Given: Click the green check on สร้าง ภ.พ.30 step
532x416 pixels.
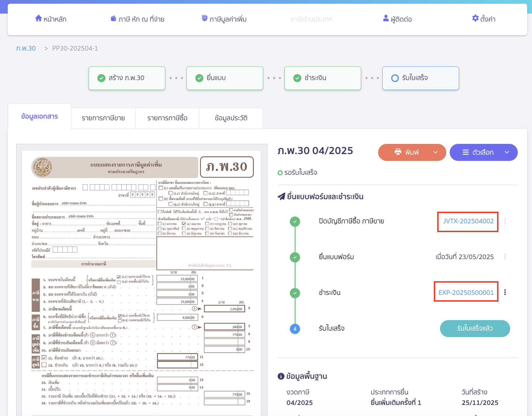Looking at the screenshot, I should tap(101, 78).
